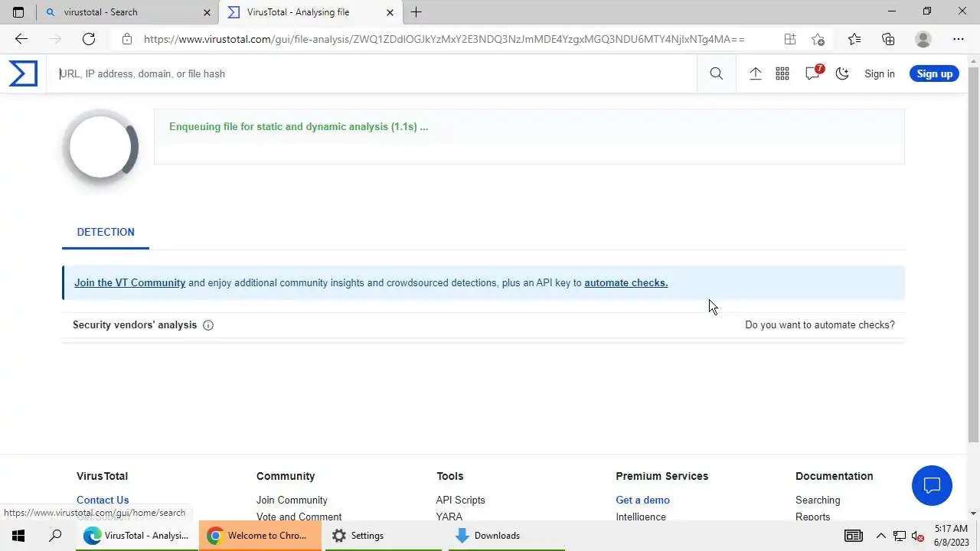Switch to Welcome to Chrome taskbar item
The image size is (980, 551).
(x=259, y=536)
